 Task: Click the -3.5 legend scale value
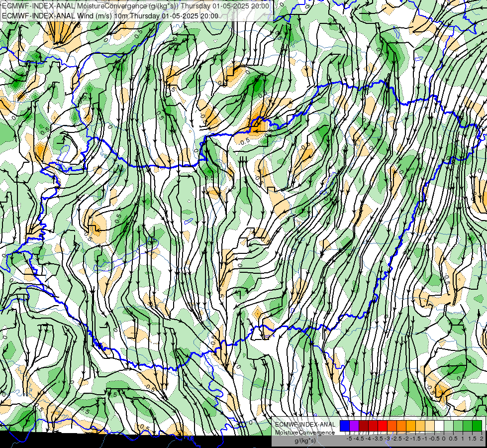(x=378, y=439)
